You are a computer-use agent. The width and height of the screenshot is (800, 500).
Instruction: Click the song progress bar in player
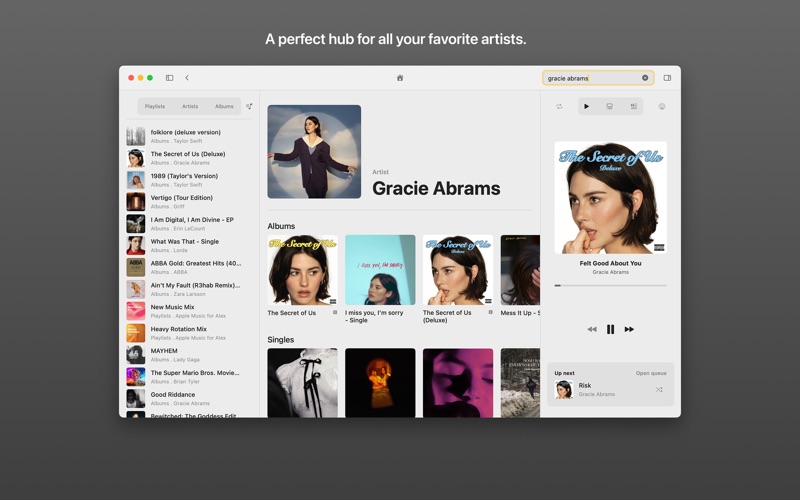[x=610, y=286]
